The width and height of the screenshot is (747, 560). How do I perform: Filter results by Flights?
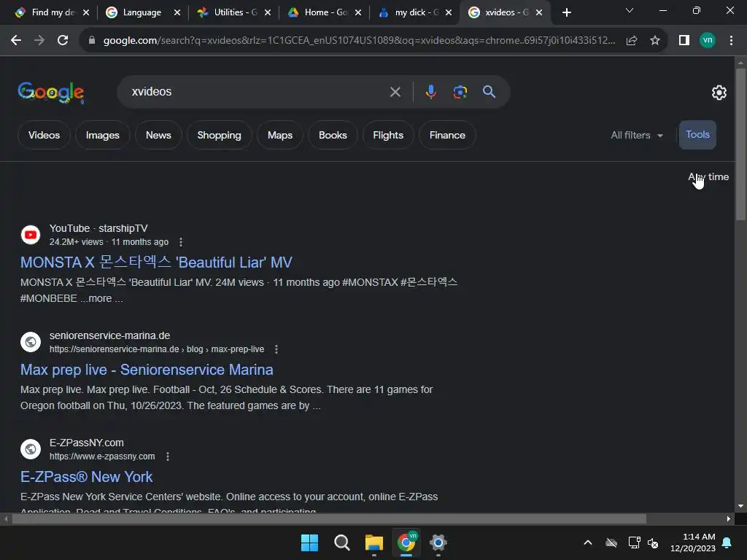[388, 135]
